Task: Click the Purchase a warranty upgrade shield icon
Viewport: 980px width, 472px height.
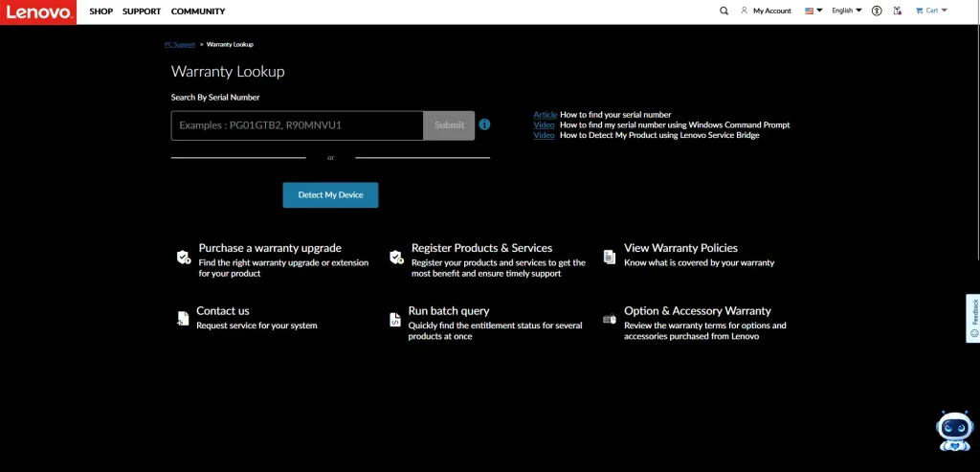Action: click(183, 257)
